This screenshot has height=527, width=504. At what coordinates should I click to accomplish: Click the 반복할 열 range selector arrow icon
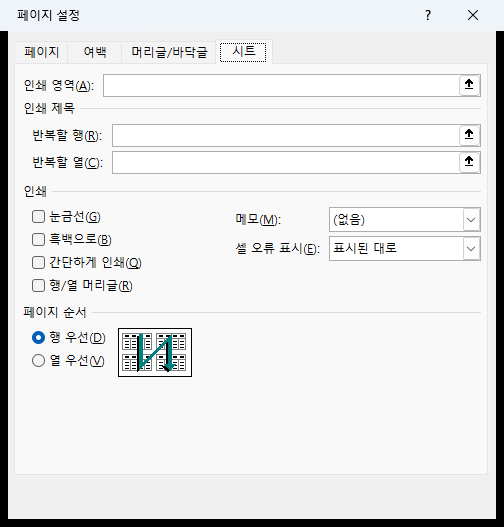(x=469, y=162)
